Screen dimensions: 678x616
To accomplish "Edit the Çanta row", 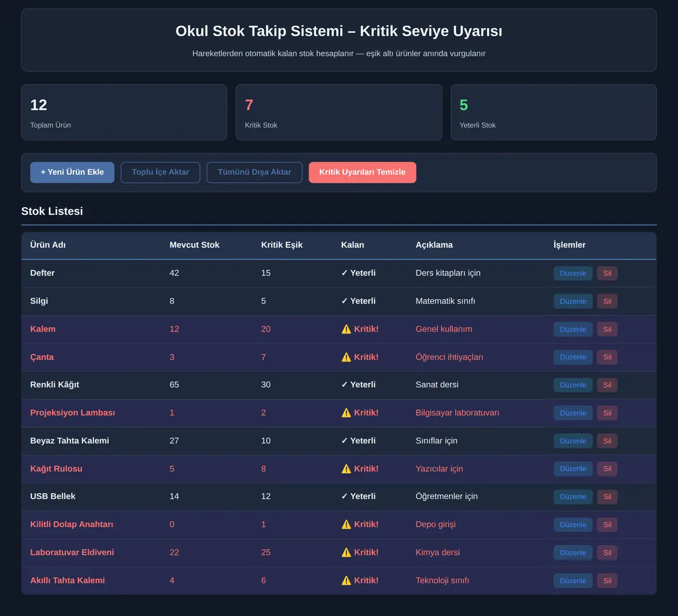I will coord(573,357).
